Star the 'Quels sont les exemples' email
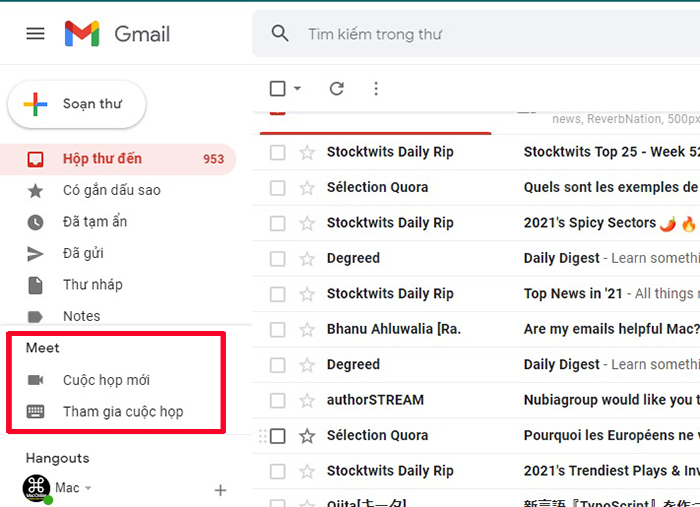Image resolution: width=700 pixels, height=507 pixels. click(307, 187)
